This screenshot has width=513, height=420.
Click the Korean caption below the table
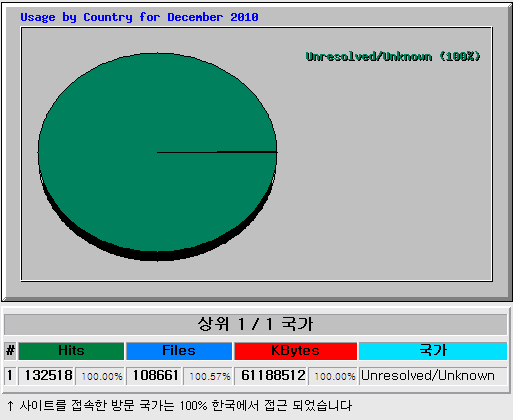click(x=179, y=406)
